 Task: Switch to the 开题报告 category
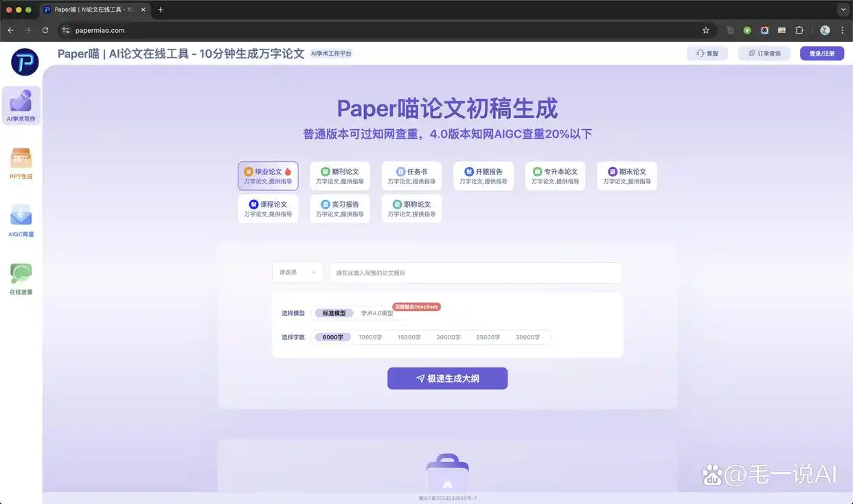[x=483, y=175]
